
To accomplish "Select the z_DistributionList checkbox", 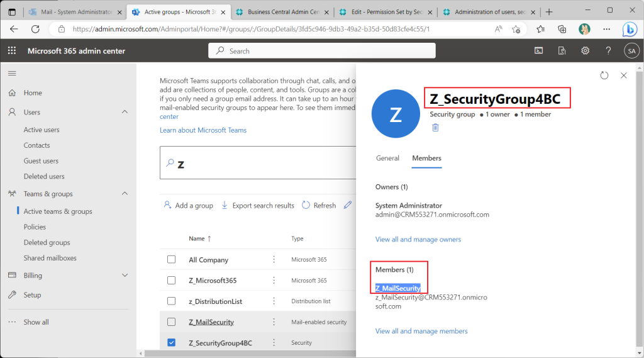I will click(x=171, y=301).
